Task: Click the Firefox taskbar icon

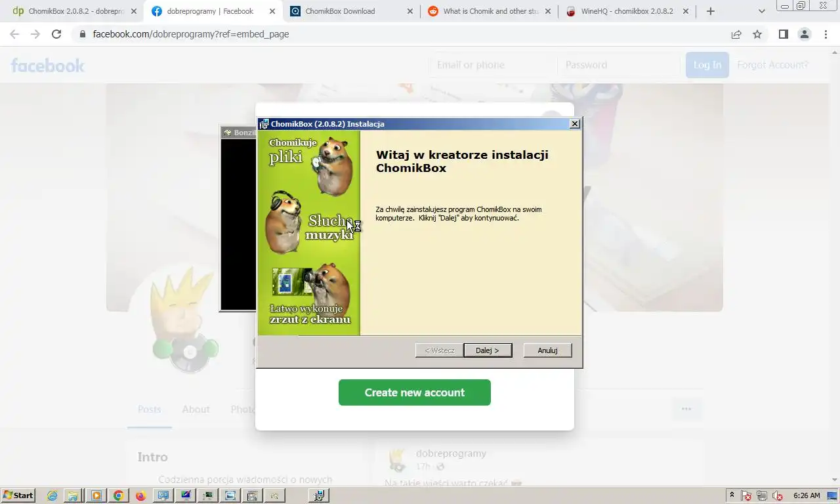Action: click(140, 495)
